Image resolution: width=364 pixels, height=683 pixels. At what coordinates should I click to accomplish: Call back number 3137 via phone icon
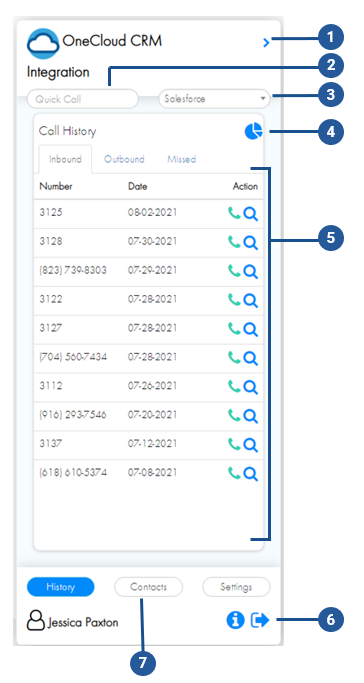coord(234,443)
